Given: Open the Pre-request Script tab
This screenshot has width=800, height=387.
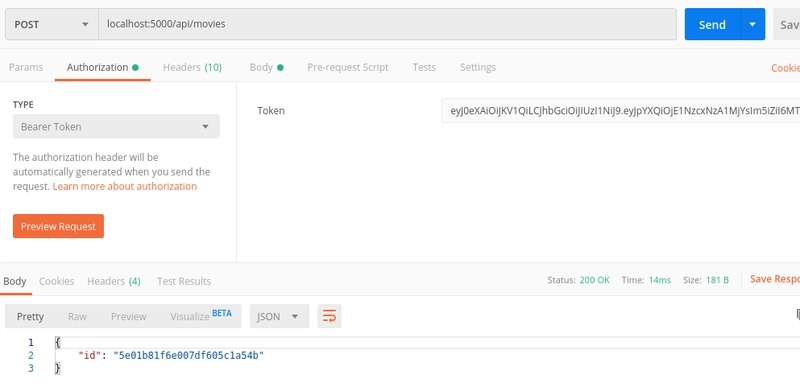Looking at the screenshot, I should 347,67.
